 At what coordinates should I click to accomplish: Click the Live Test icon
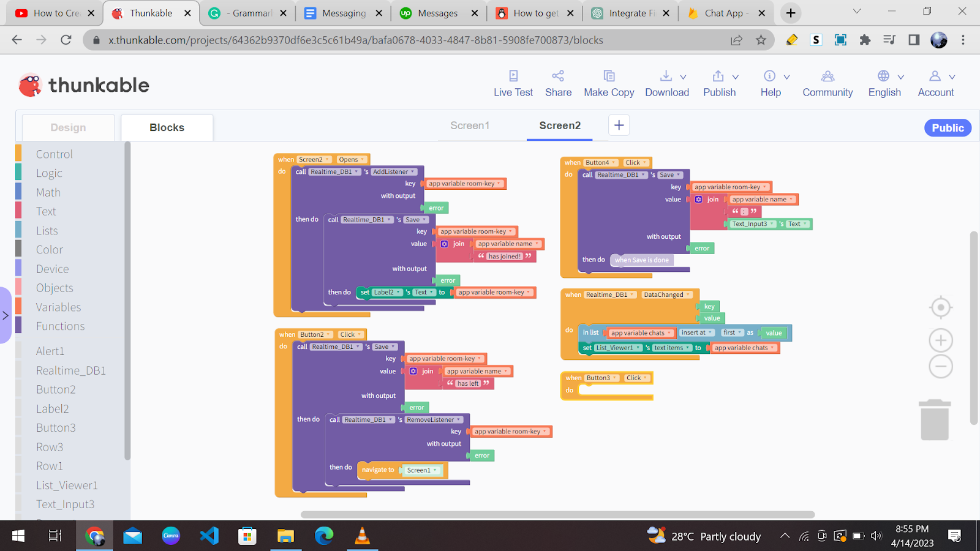(x=513, y=76)
